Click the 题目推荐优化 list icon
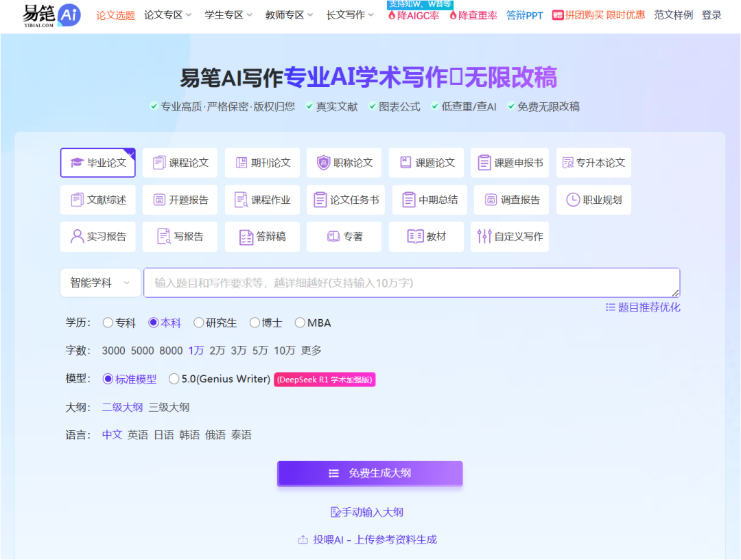Screen dimensions: 741x560 611,307
